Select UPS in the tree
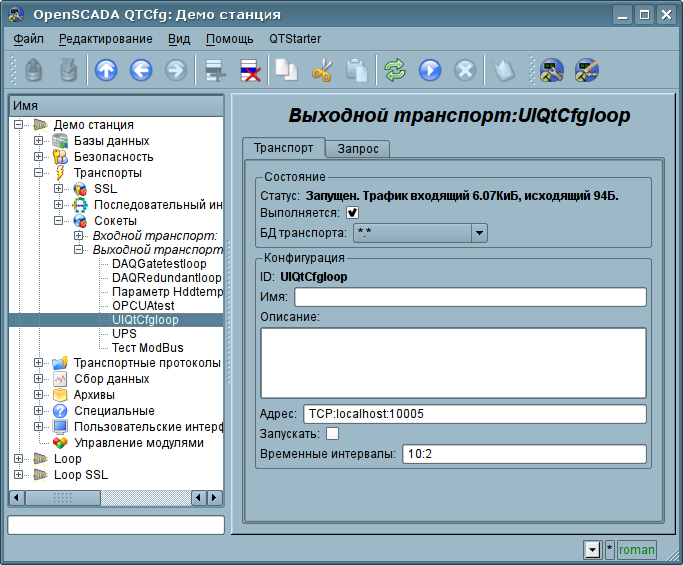This screenshot has width=683, height=565. tap(124, 334)
